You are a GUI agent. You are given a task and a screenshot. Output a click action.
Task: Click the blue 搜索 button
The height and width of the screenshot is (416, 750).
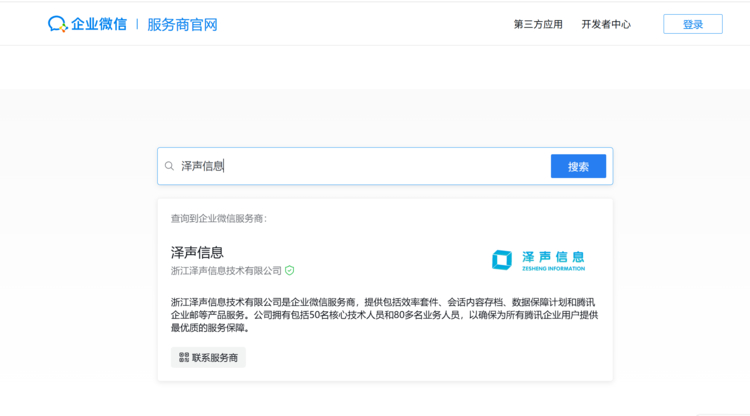click(578, 166)
